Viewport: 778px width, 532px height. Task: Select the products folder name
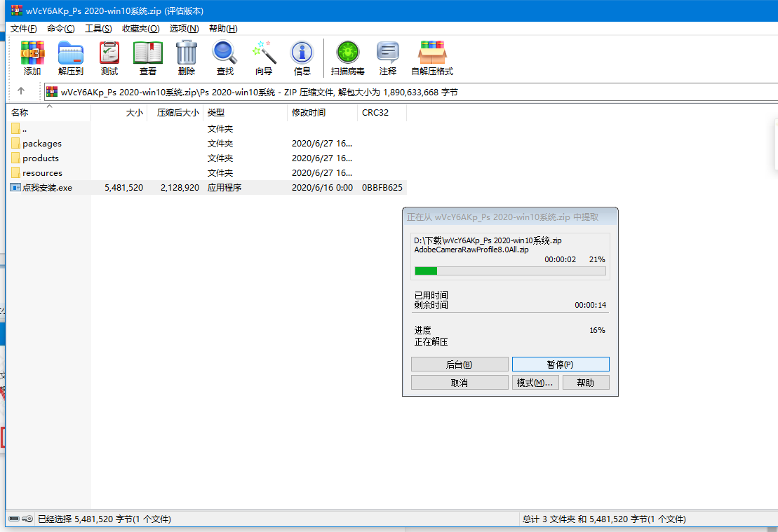41,158
